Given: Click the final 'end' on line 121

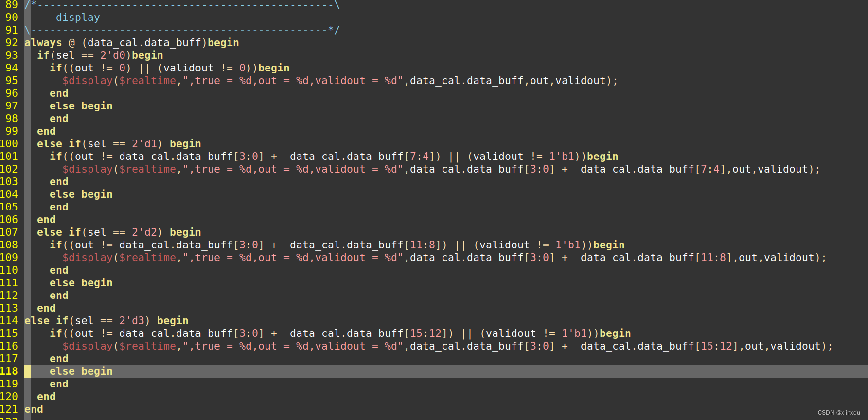Looking at the screenshot, I should tap(34, 409).
